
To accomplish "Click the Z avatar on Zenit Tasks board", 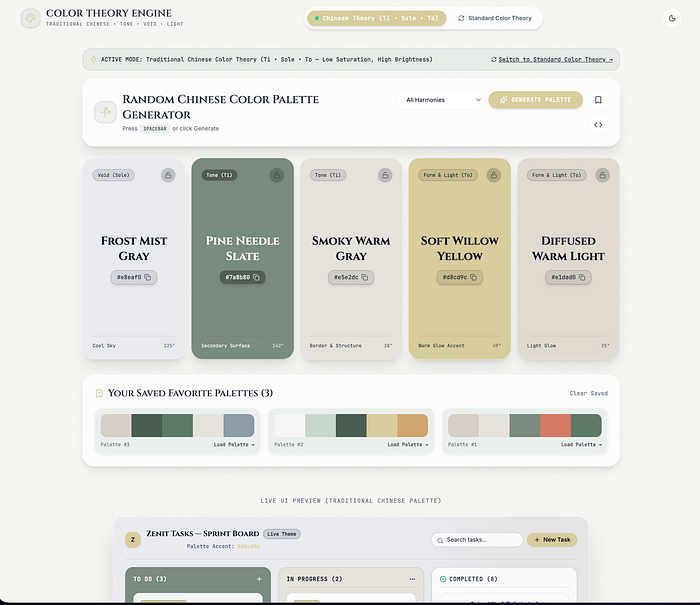I will 133,540.
